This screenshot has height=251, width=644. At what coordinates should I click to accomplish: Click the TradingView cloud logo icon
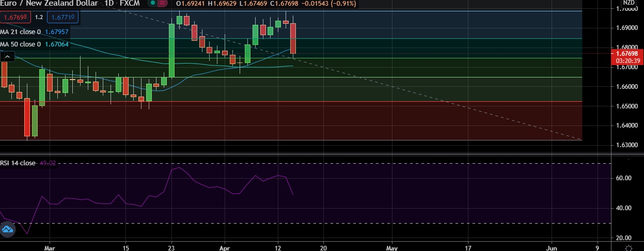tap(8, 230)
